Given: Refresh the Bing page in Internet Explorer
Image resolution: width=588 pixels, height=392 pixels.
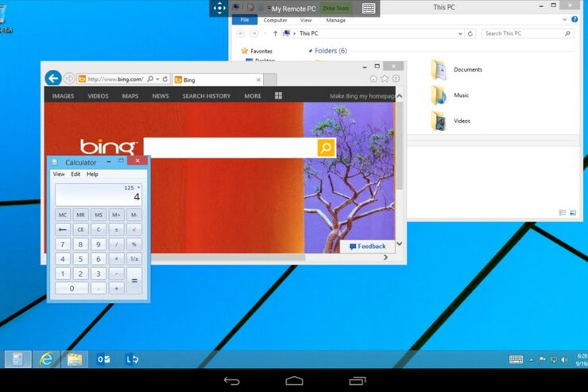Looking at the screenshot, I should point(165,79).
